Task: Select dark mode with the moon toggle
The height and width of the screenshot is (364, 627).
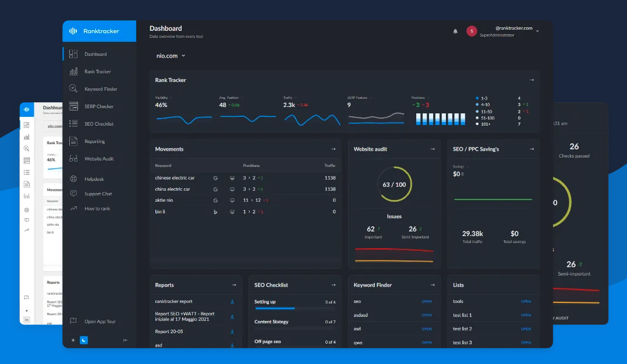Action: pos(84,340)
